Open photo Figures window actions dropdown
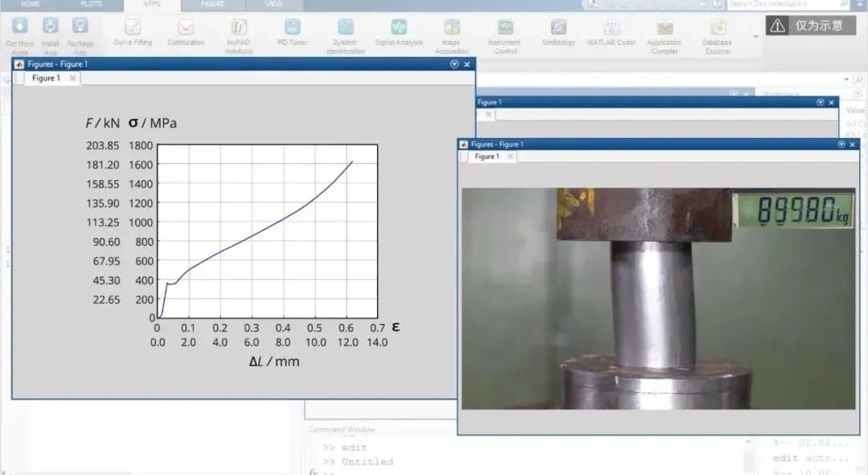Viewport: 868px width, 475px height. coord(841,145)
